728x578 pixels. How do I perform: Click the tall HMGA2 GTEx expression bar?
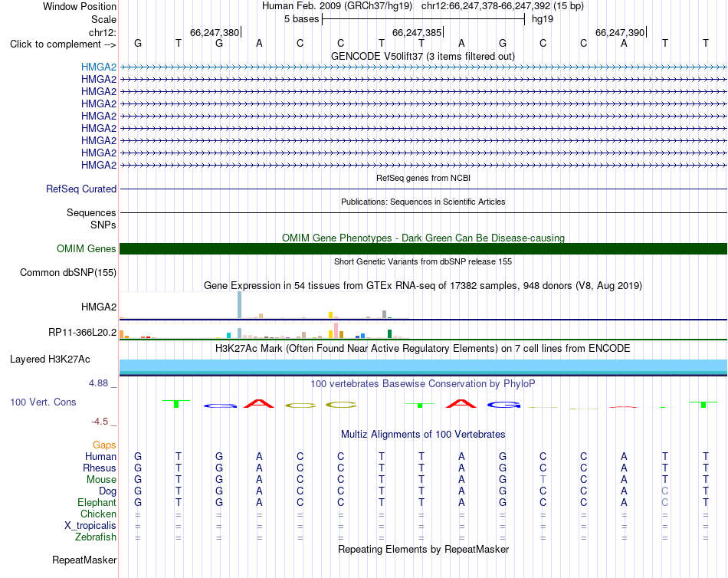(x=239, y=305)
